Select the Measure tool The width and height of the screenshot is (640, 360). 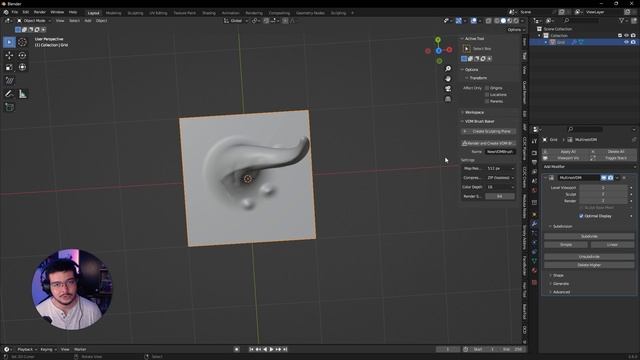point(22,94)
